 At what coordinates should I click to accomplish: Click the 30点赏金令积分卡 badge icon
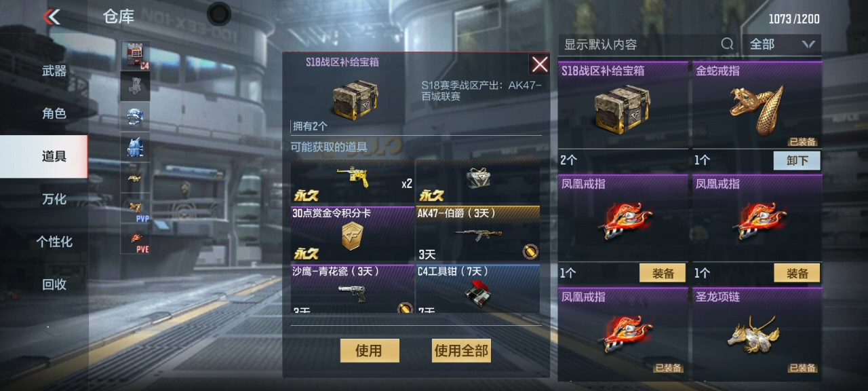click(353, 236)
